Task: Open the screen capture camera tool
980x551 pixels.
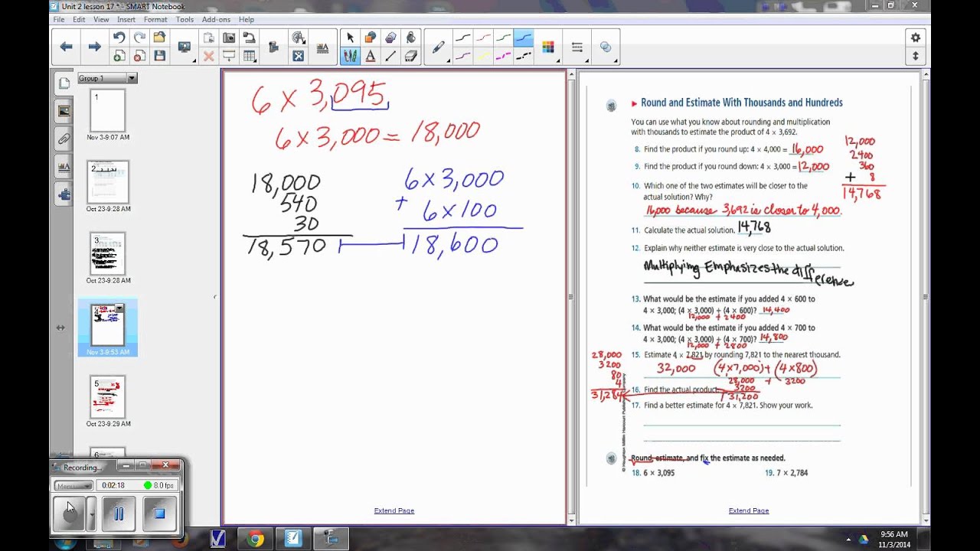Action: point(229,37)
